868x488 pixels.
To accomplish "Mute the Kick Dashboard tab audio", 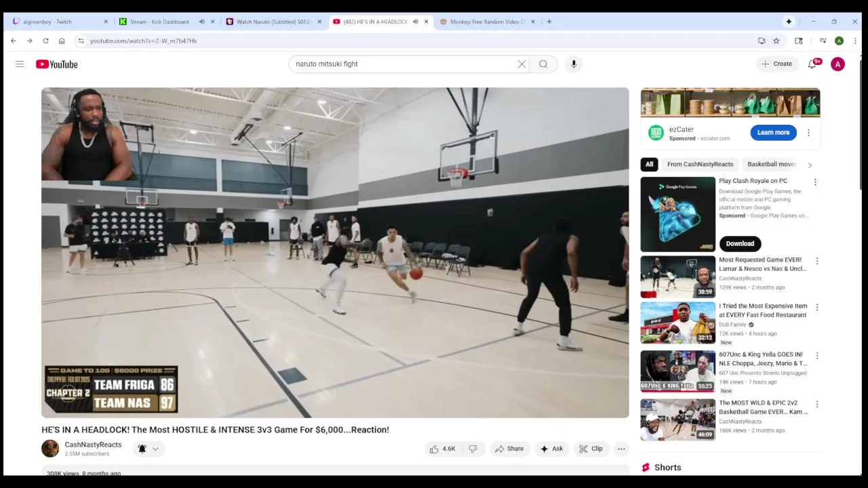I will tap(201, 22).
